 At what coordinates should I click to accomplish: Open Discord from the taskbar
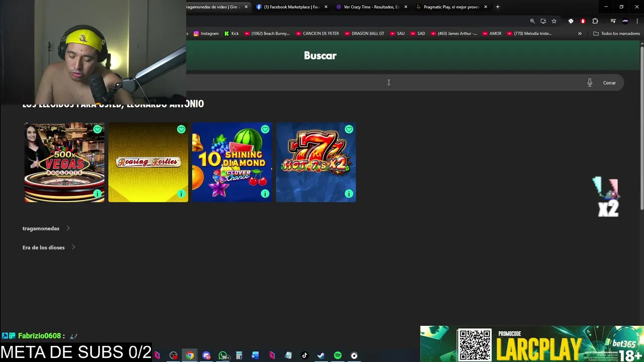pyautogui.click(x=206, y=355)
